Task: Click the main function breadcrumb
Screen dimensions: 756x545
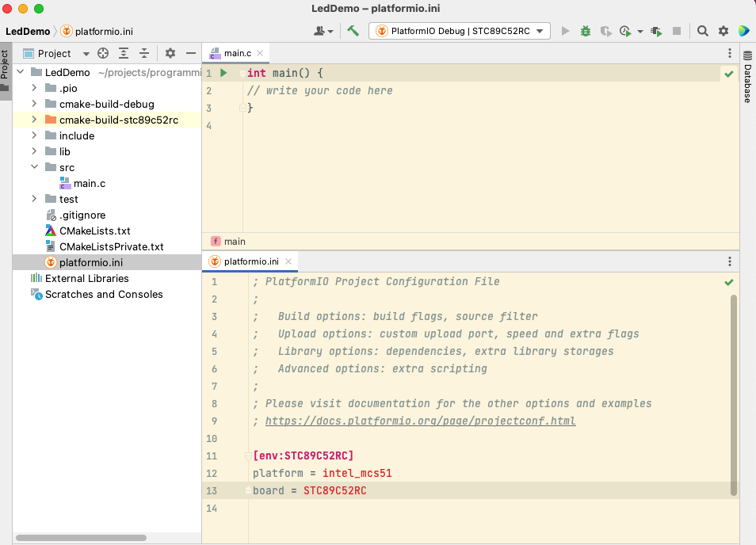Action: tap(235, 241)
